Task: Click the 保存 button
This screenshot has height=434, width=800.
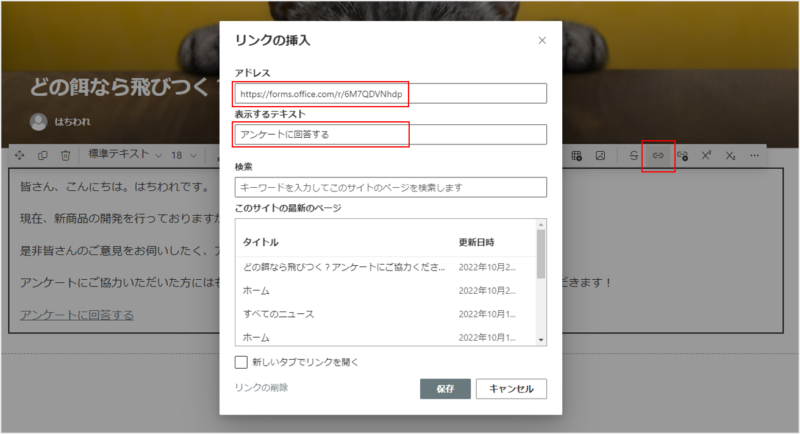Action: [x=445, y=389]
